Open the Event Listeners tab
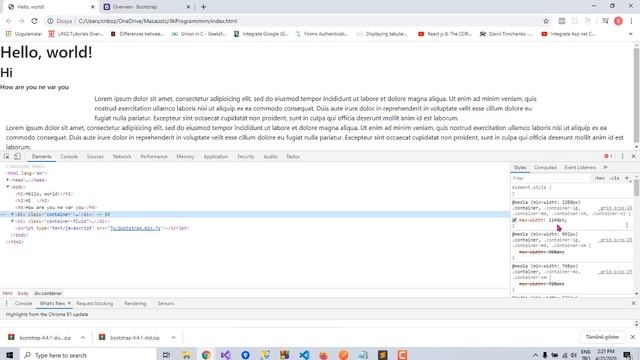Image resolution: width=640 pixels, height=360 pixels. [x=580, y=167]
